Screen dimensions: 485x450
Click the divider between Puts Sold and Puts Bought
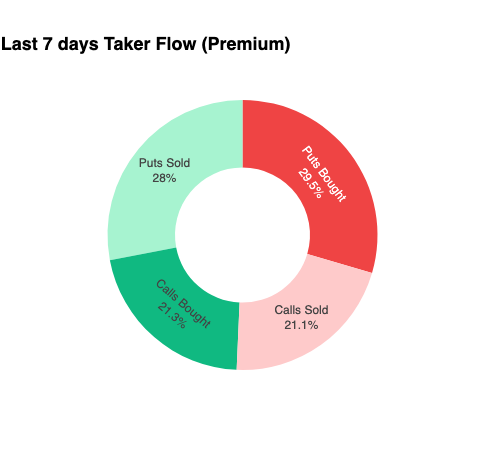[243, 134]
